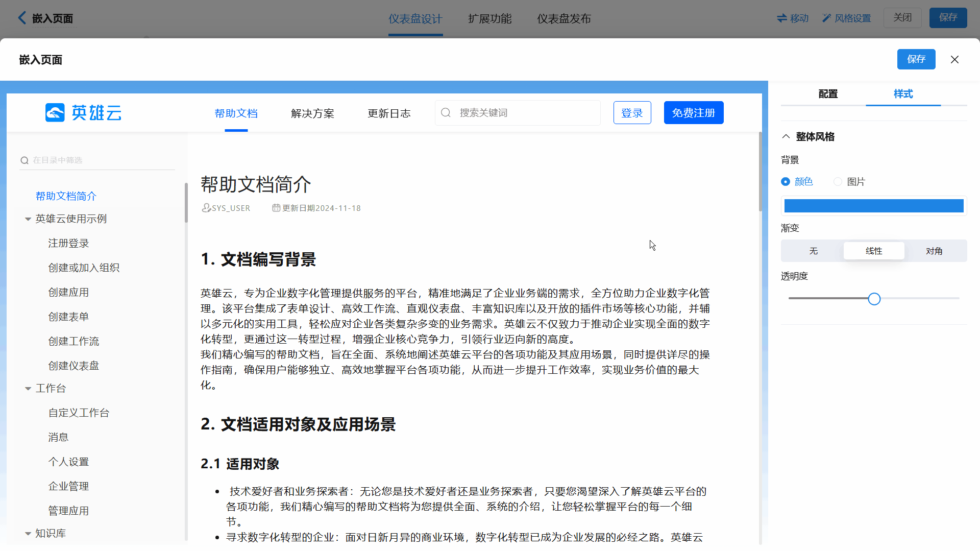Screen dimensions: 980x551
Task: Open 管理应用 in the sidebar
Action: coord(68,511)
